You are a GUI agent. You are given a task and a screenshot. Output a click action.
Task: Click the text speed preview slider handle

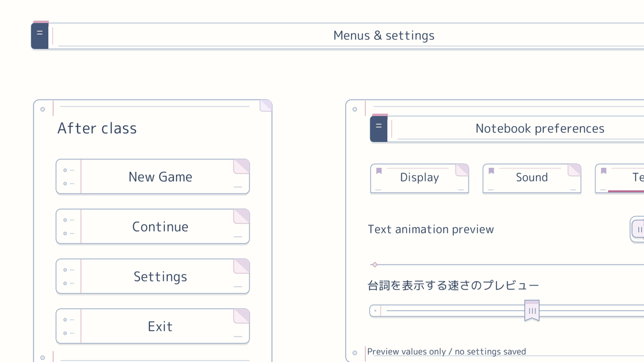click(532, 311)
